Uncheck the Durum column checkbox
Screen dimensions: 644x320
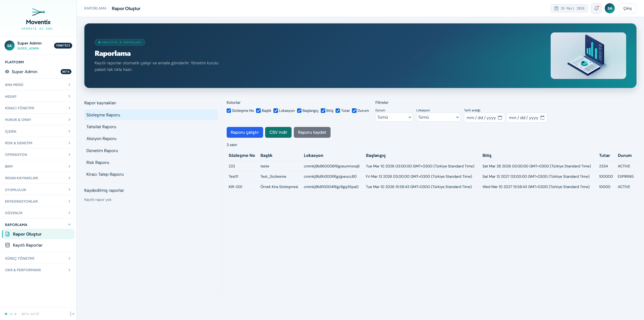354,111
